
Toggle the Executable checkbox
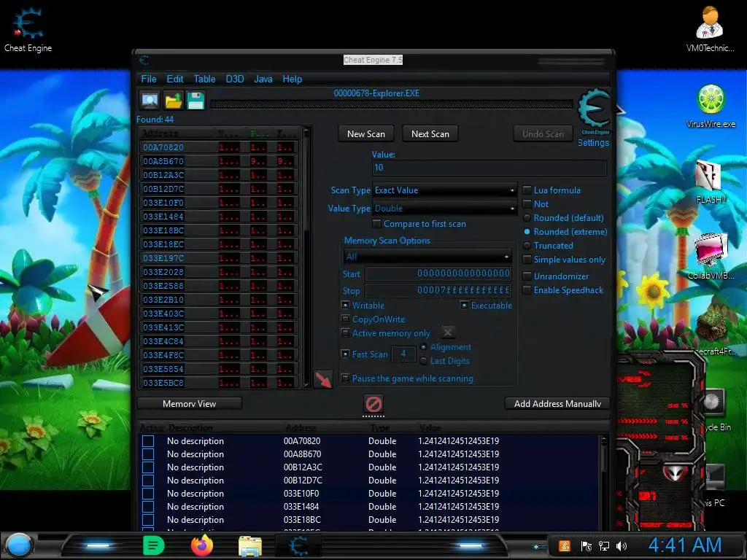[x=464, y=306]
